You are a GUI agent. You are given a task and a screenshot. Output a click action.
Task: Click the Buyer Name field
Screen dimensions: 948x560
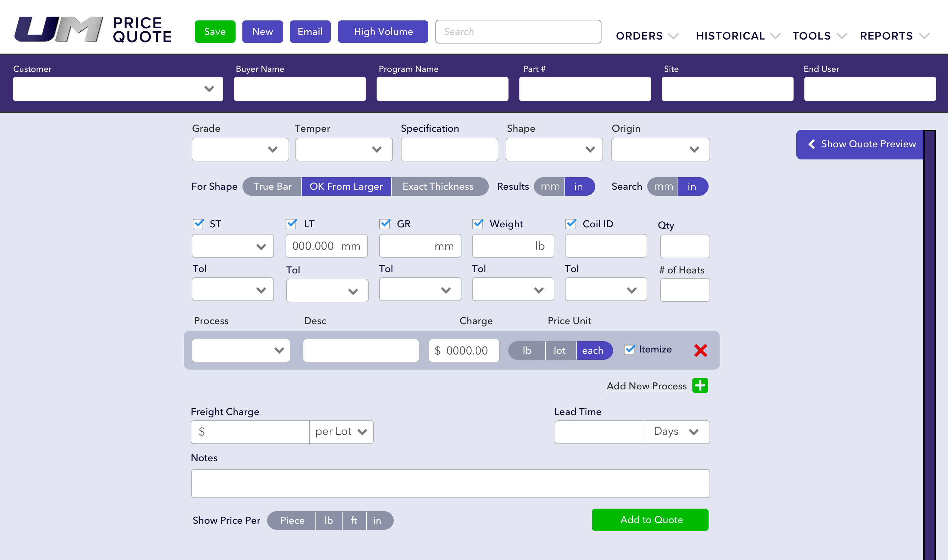300,89
